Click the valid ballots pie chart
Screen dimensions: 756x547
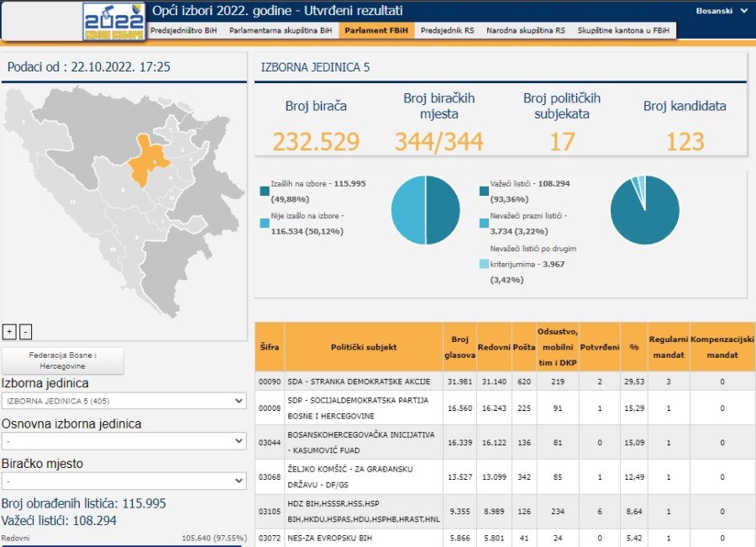[x=644, y=211]
